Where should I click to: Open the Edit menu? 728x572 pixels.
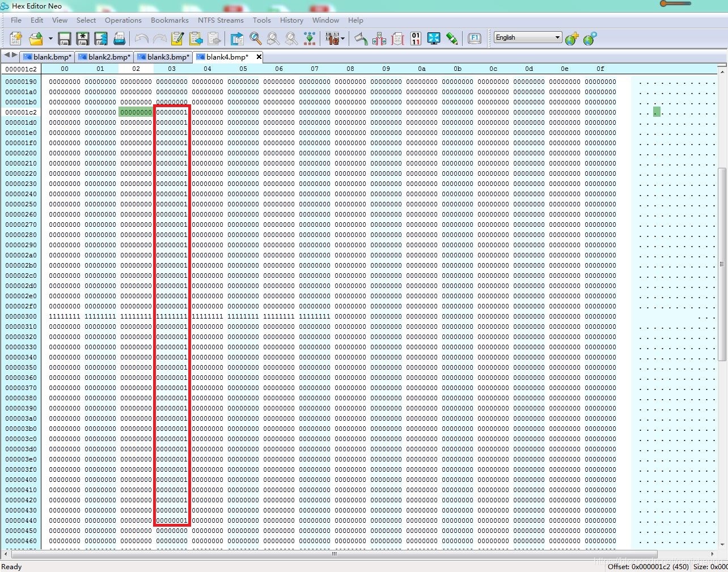pos(37,20)
